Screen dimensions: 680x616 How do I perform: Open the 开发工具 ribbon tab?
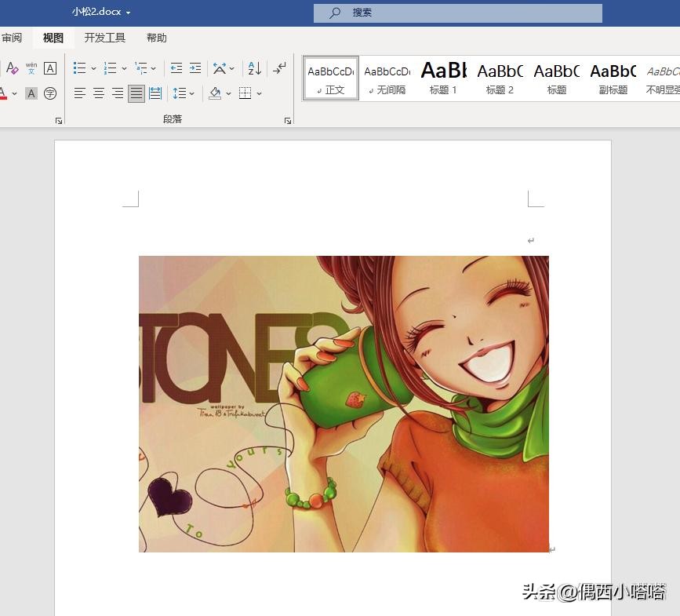coord(104,38)
